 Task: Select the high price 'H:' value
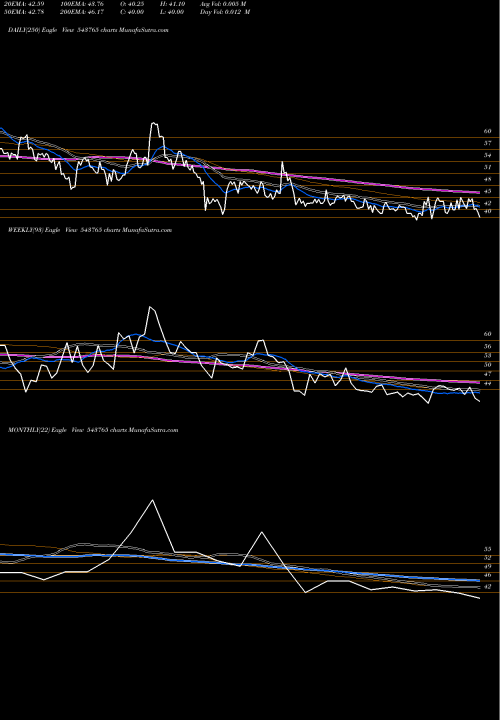click(x=172, y=4)
